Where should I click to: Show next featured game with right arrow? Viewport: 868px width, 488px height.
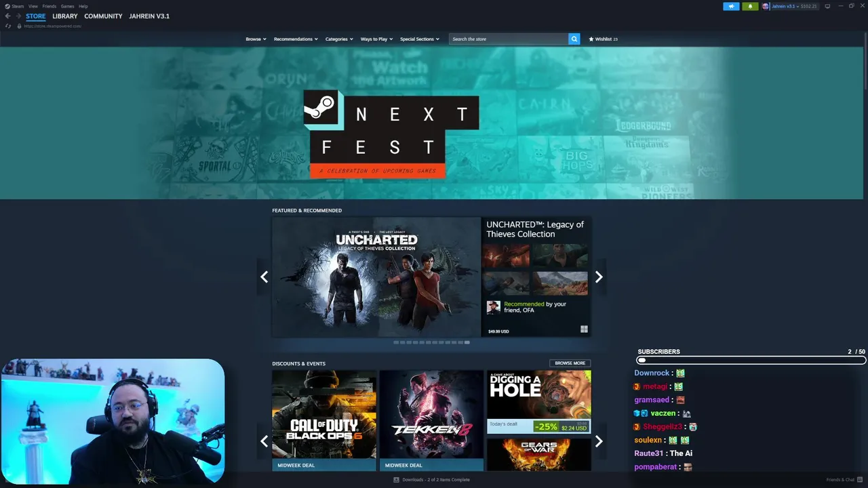(599, 277)
